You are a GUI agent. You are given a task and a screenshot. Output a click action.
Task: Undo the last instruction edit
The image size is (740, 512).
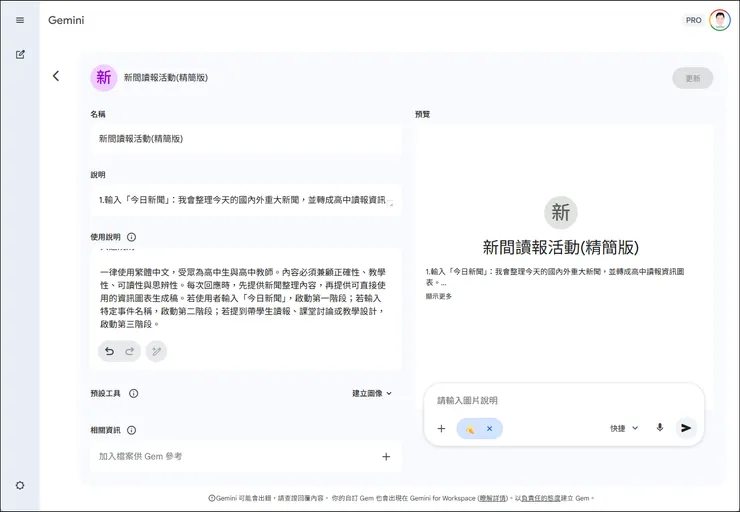[x=109, y=351]
